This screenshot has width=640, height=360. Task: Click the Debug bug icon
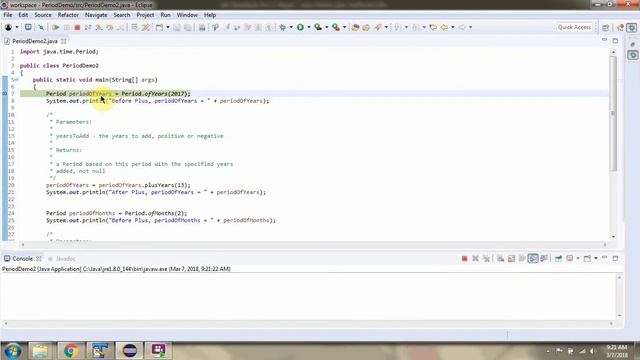[282, 27]
